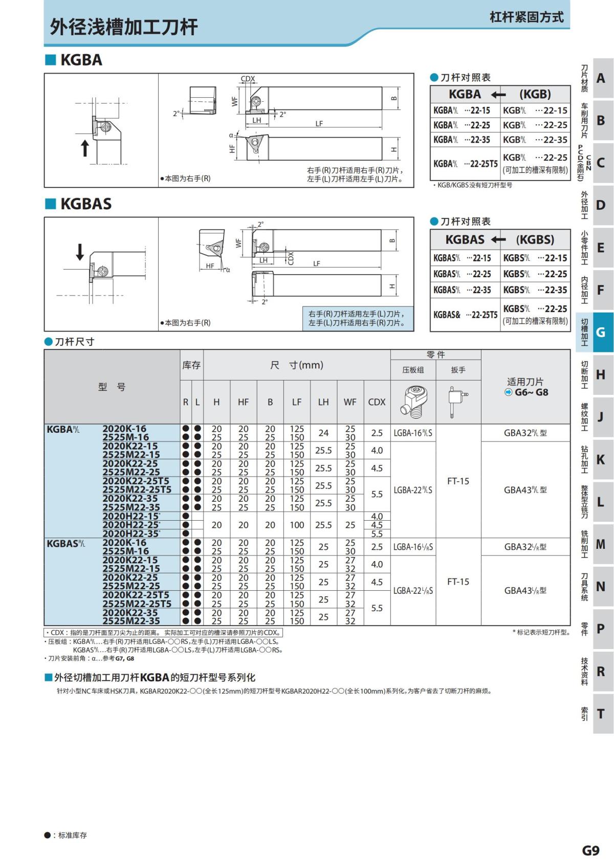Click the 库存 column header
The height and width of the screenshot is (868, 614).
pos(191,365)
